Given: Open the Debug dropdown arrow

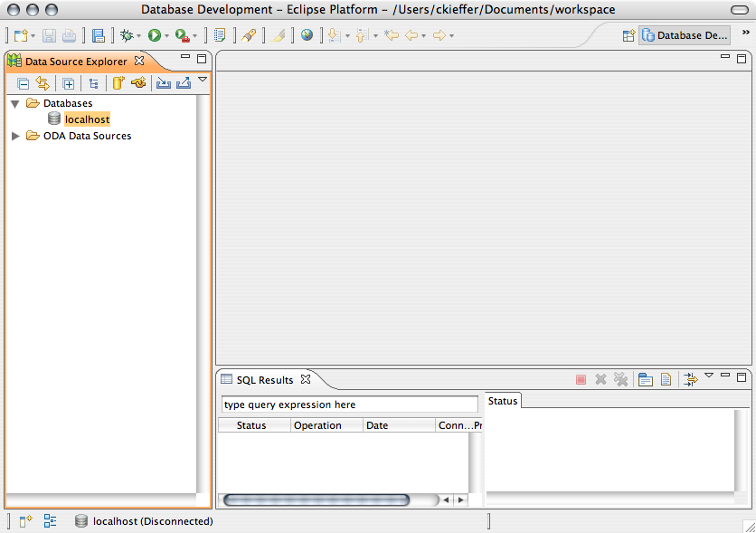Looking at the screenshot, I should pyautogui.click(x=139, y=36).
